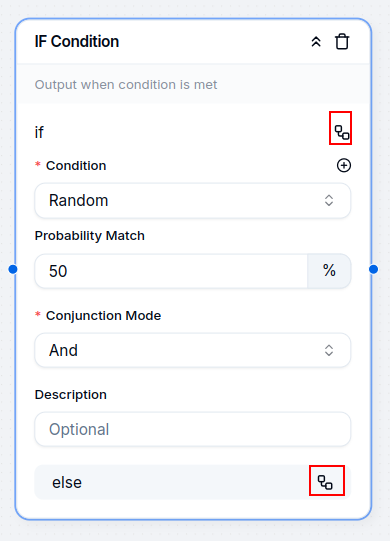Click the Condition field label
The height and width of the screenshot is (541, 390).
tap(76, 166)
